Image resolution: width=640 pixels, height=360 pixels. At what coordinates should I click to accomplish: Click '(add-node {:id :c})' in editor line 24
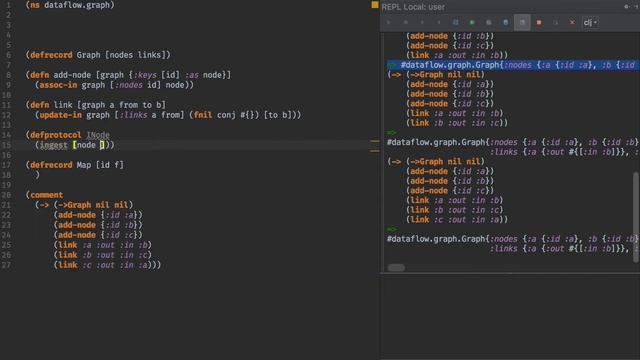click(98, 235)
